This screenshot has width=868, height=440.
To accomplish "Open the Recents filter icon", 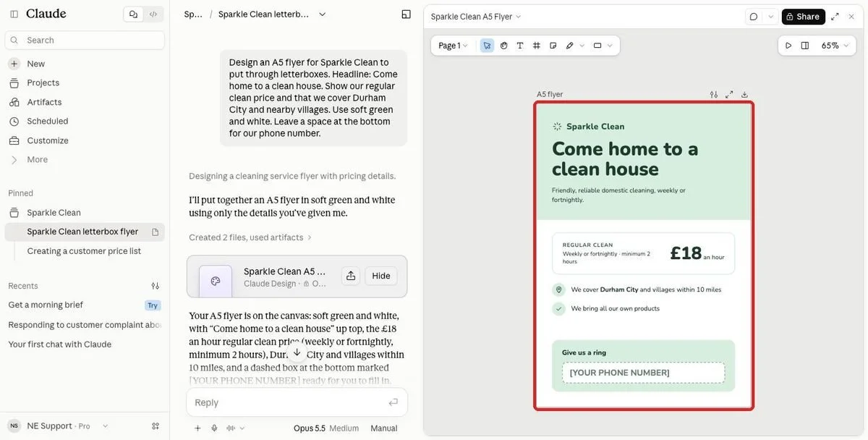I will [155, 286].
